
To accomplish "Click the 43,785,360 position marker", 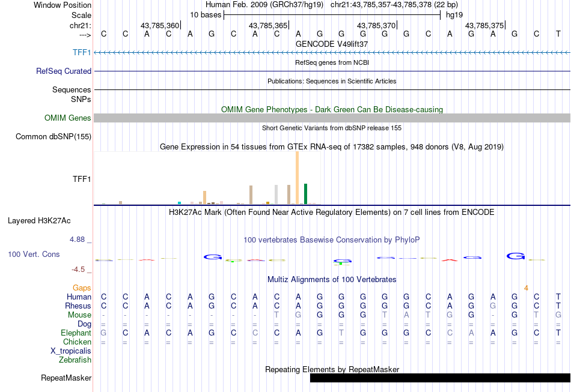I will click(x=160, y=25).
